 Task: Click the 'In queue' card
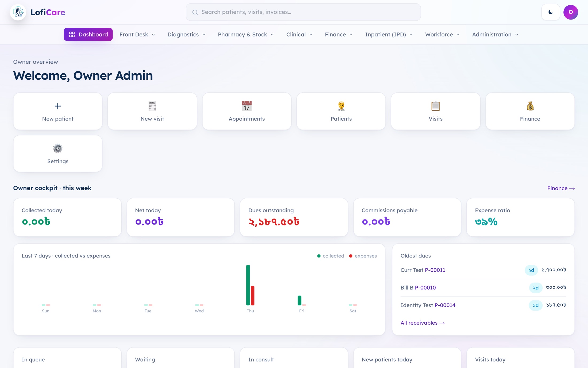coord(67,358)
